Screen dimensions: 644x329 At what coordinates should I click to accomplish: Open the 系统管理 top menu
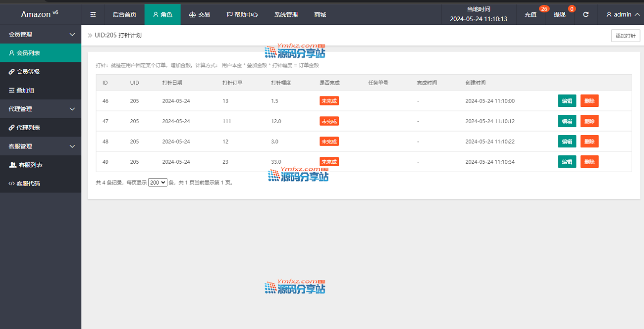pyautogui.click(x=286, y=14)
